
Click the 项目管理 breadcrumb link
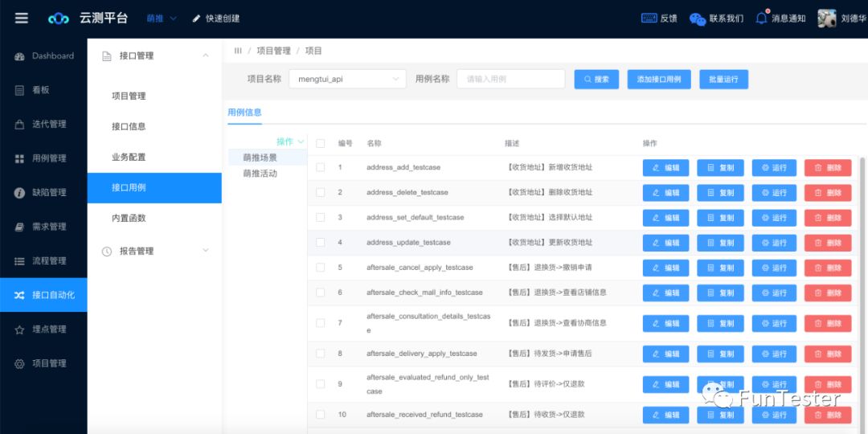(x=273, y=51)
